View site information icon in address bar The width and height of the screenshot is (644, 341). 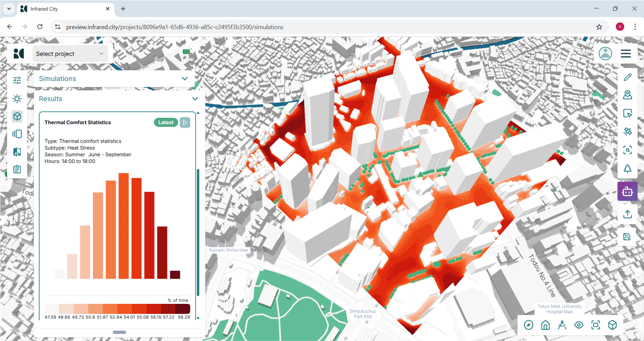pos(58,27)
